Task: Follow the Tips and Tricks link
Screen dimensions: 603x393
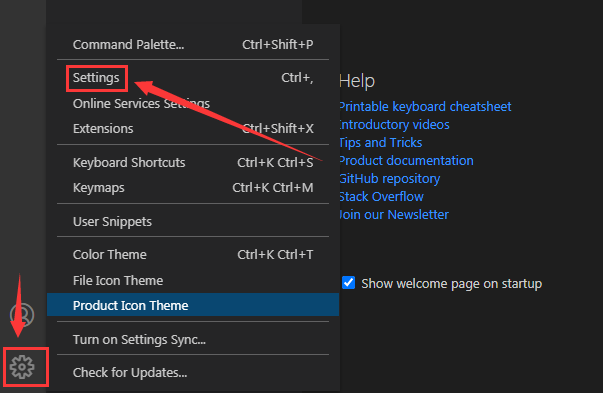Action: coord(381,143)
